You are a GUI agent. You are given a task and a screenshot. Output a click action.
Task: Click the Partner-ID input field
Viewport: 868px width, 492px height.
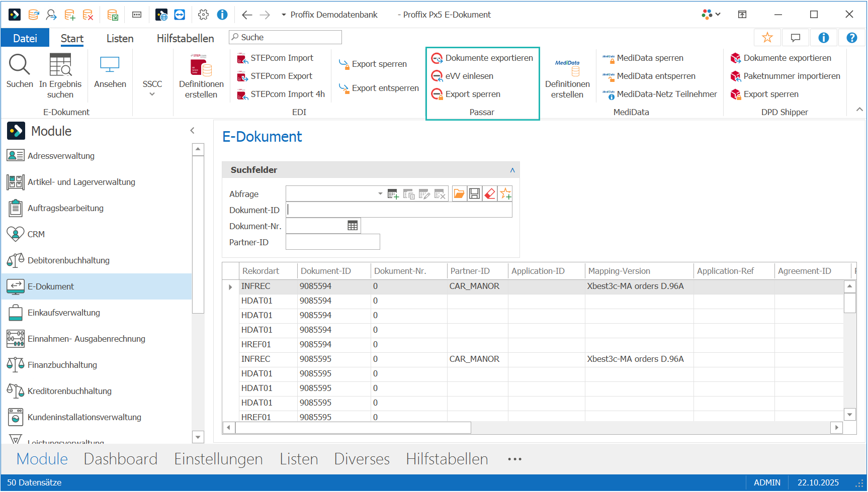click(333, 242)
